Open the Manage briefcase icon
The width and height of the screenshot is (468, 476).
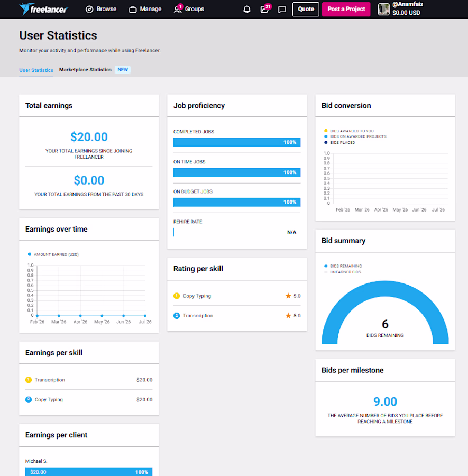133,10
